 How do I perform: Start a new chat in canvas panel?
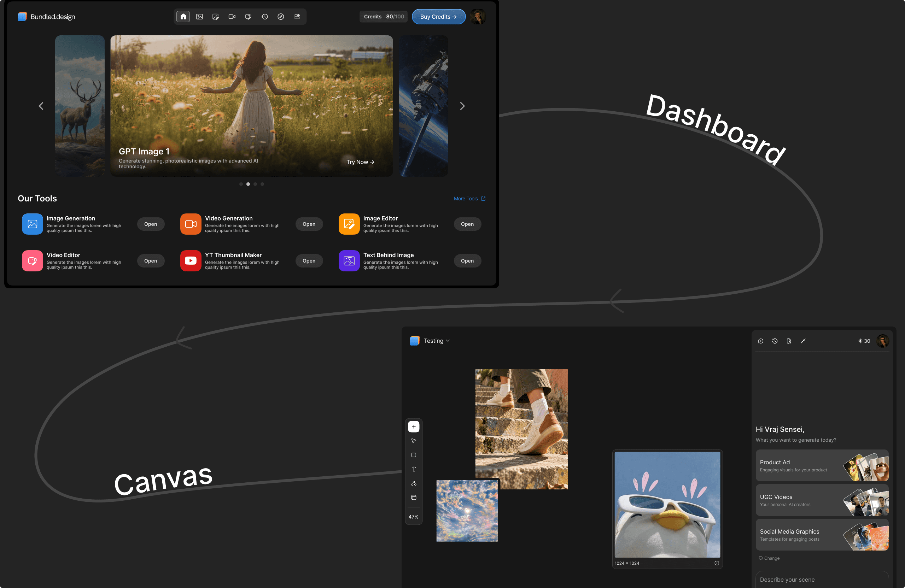point(760,341)
